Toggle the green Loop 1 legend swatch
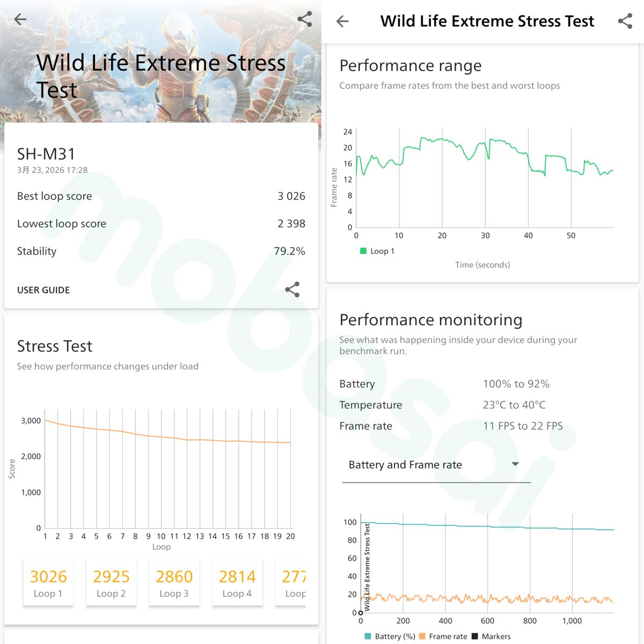Image resolution: width=644 pixels, height=644 pixels. (363, 251)
